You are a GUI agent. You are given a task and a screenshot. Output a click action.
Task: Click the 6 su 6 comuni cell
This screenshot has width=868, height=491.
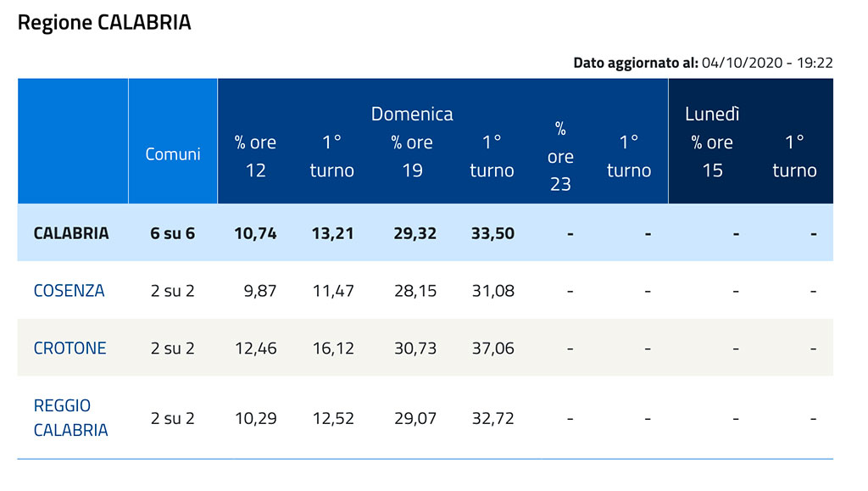[173, 233]
